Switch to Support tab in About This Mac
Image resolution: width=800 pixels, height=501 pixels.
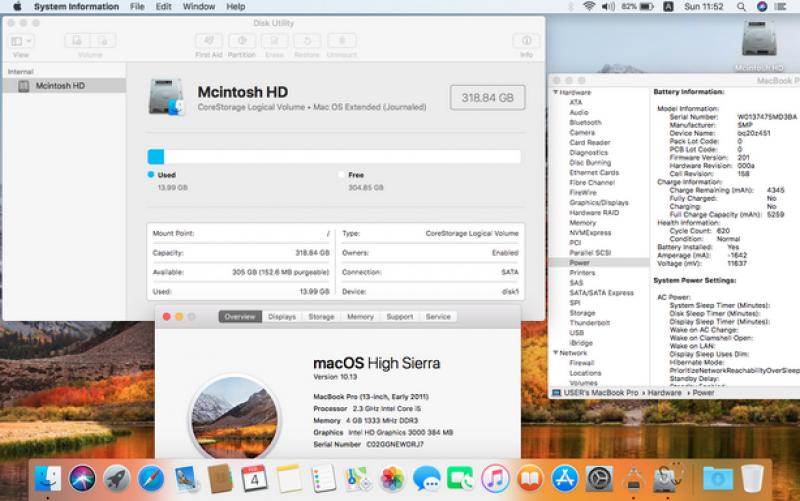point(399,317)
